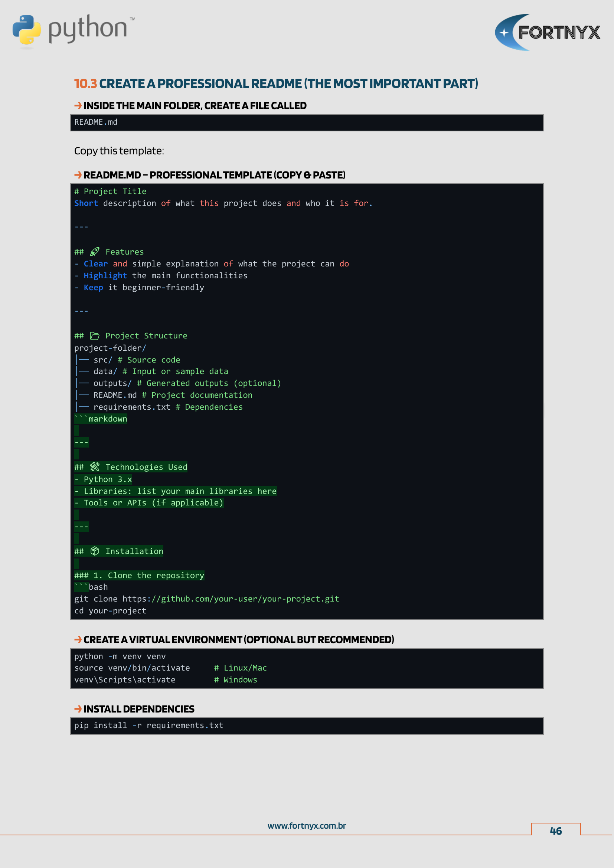Click the python -m venv venv line

pos(120,656)
